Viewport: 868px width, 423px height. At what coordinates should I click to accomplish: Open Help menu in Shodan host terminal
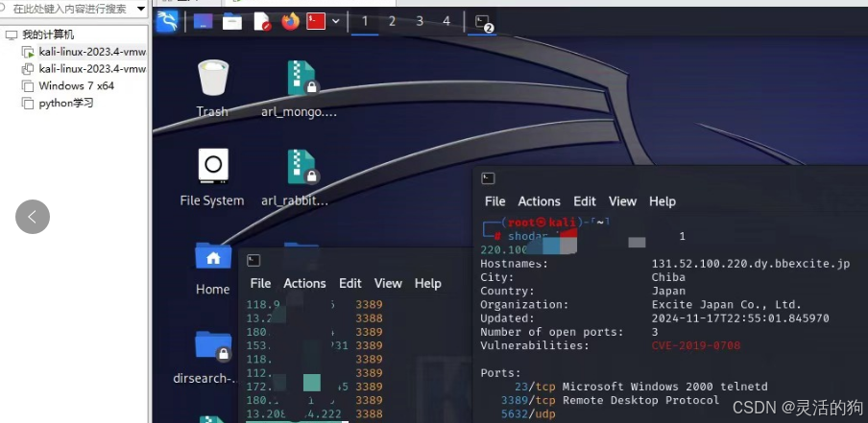pyautogui.click(x=663, y=201)
